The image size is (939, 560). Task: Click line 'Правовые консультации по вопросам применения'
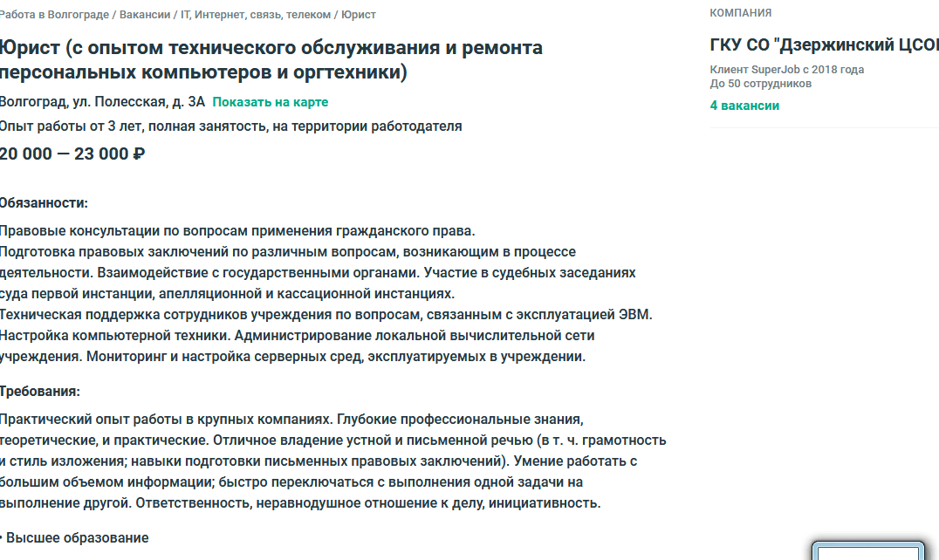237,231
